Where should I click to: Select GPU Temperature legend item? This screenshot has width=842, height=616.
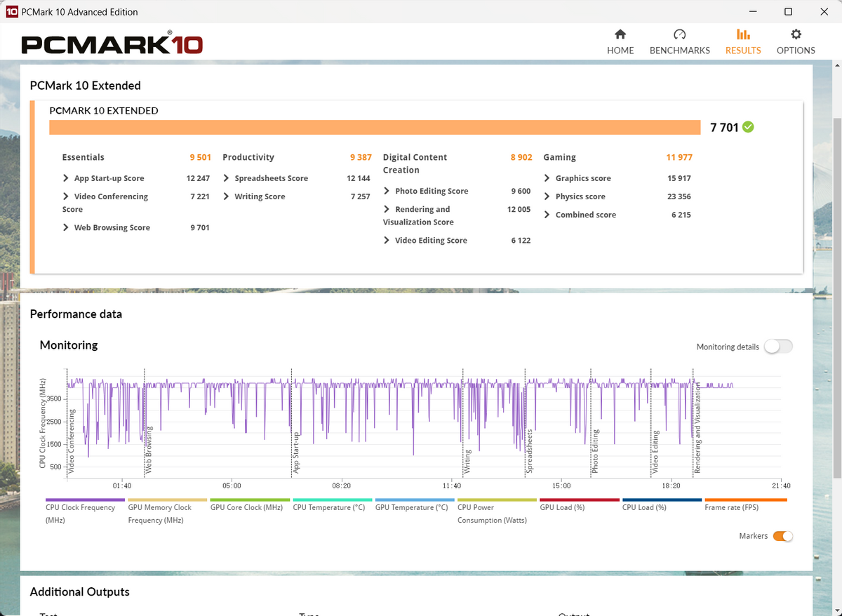coord(415,506)
